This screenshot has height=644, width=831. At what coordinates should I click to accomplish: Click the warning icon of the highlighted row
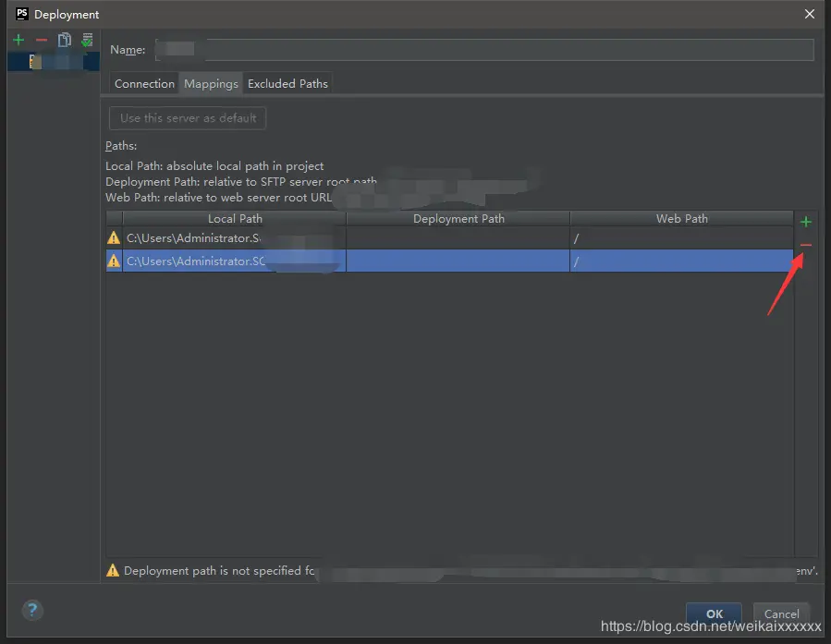114,261
